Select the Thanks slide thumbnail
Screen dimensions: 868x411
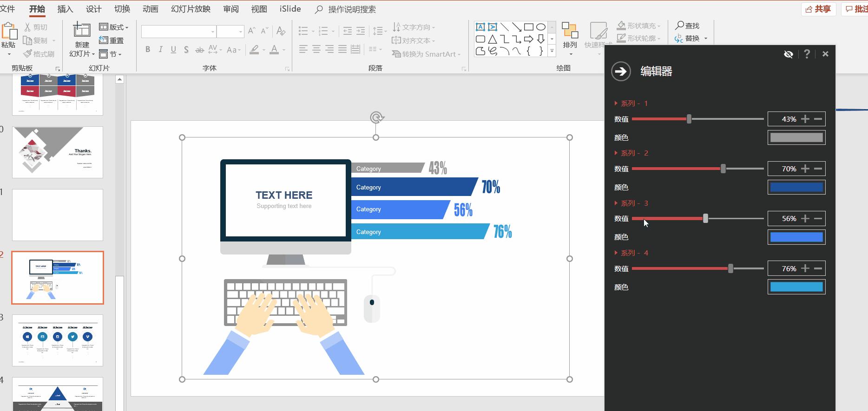coord(58,152)
